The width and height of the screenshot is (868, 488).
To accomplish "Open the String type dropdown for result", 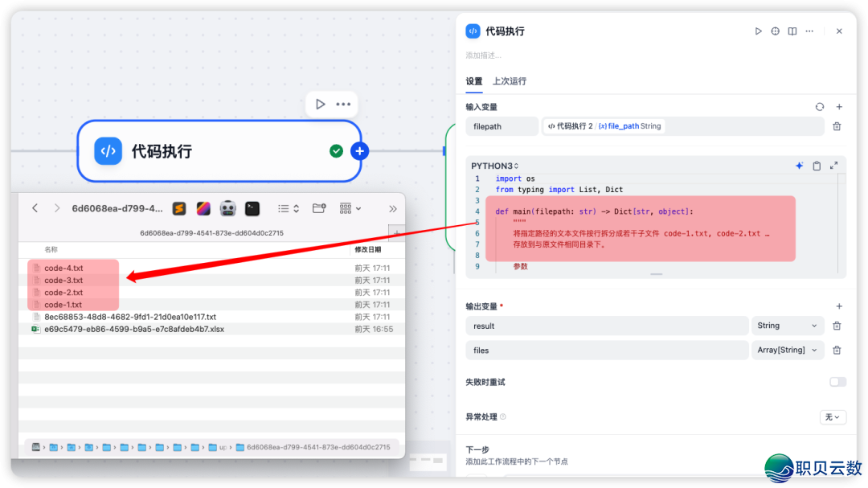I will click(787, 326).
